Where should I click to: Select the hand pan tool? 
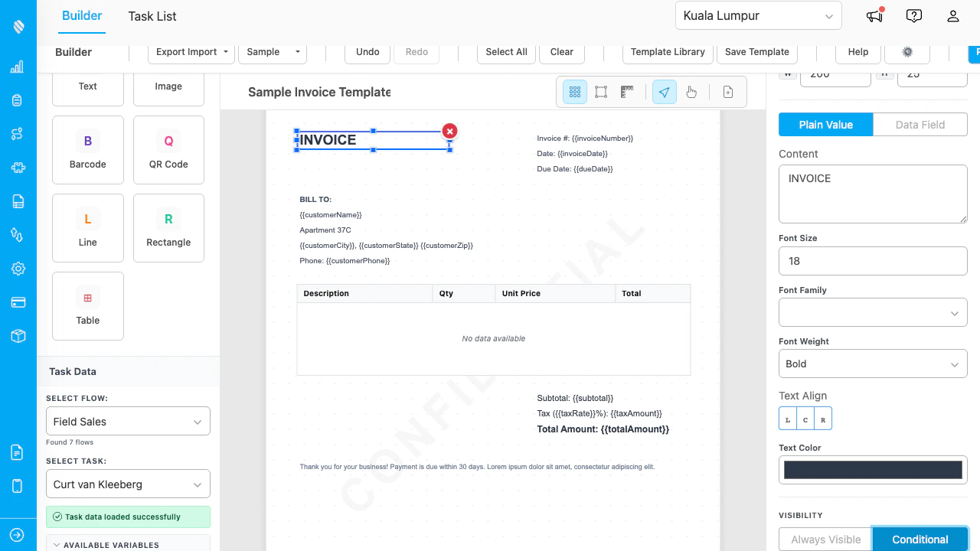691,91
